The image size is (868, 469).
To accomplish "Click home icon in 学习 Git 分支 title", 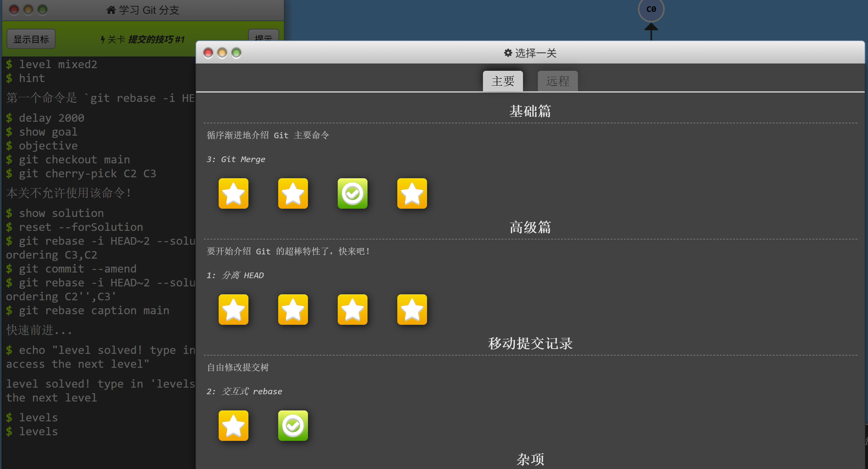I will pos(111,10).
